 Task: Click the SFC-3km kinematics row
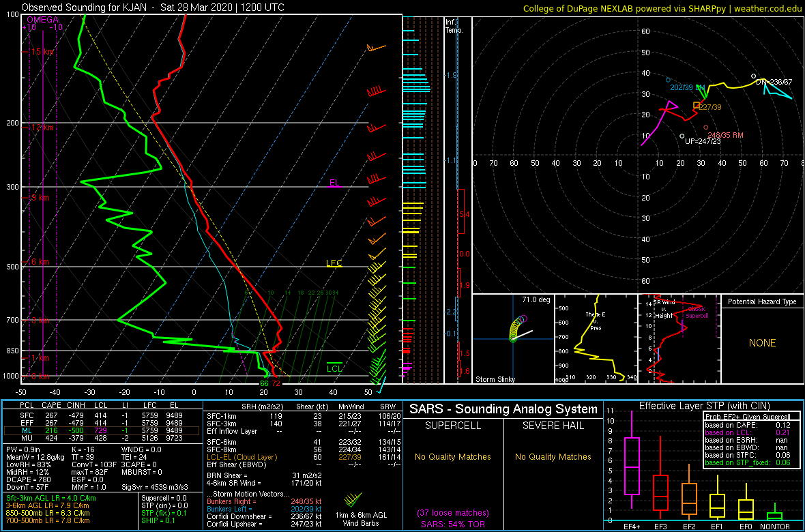[x=303, y=424]
